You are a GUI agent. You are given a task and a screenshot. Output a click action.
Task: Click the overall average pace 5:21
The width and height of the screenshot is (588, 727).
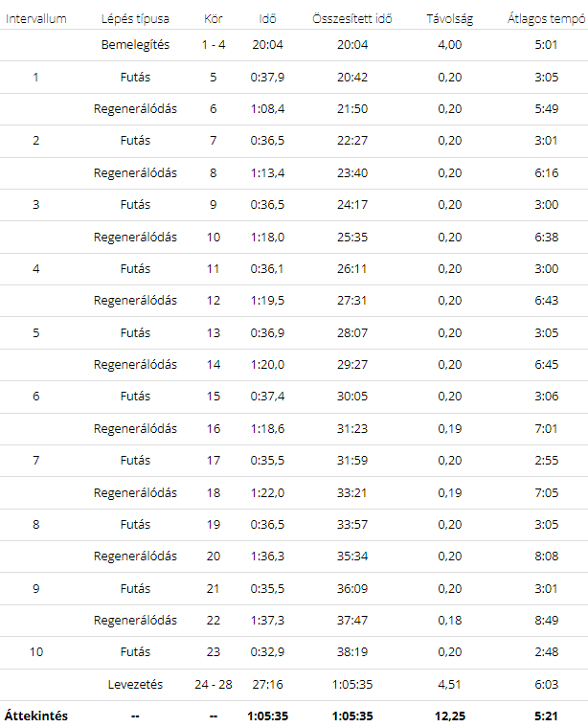click(x=546, y=716)
